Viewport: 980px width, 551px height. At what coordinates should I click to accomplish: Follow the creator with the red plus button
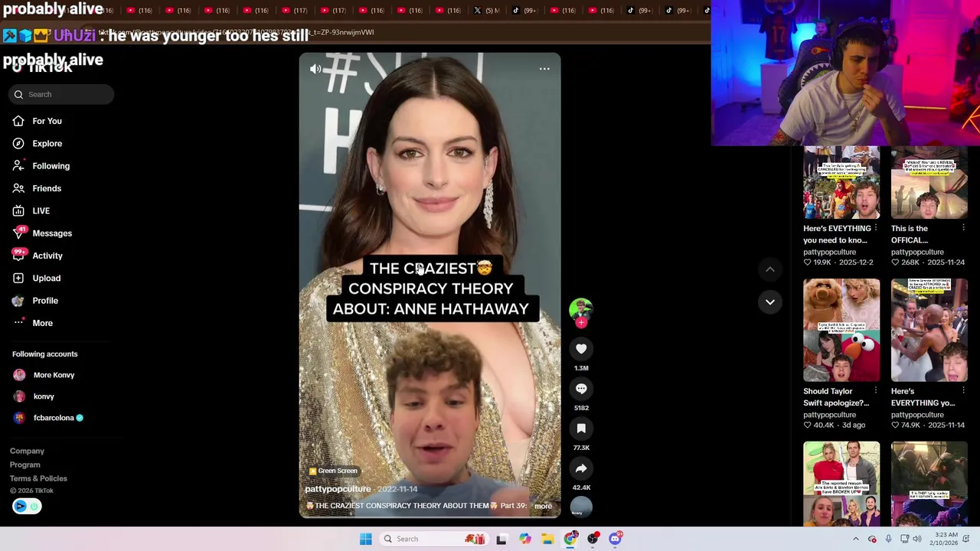(x=581, y=323)
